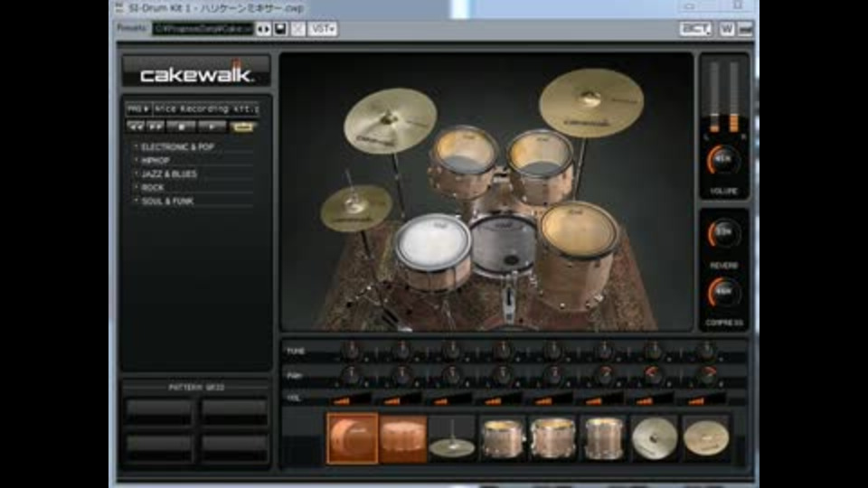Image resolution: width=868 pixels, height=488 pixels.
Task: Expand the JAZZ & BLUES folder
Action: [169, 174]
